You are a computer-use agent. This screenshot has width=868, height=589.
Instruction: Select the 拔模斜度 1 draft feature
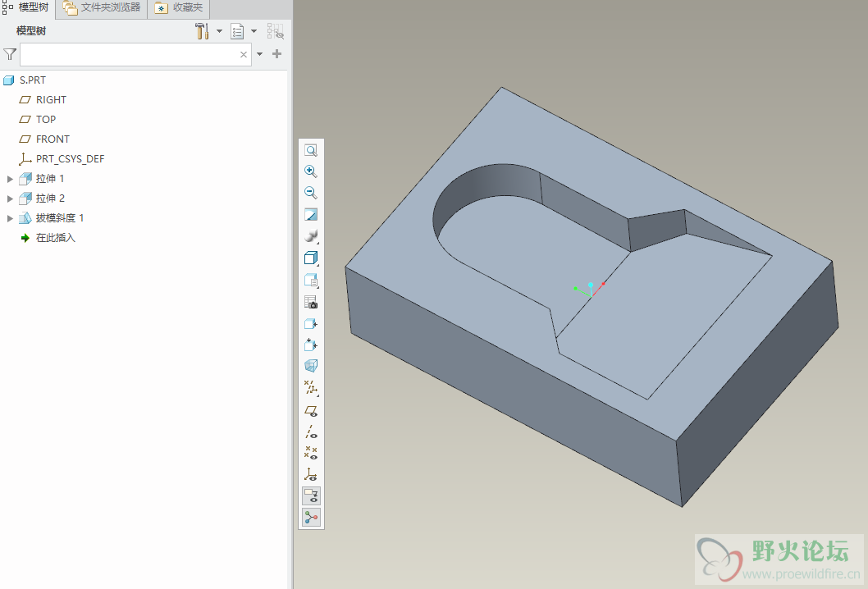pyautogui.click(x=60, y=218)
